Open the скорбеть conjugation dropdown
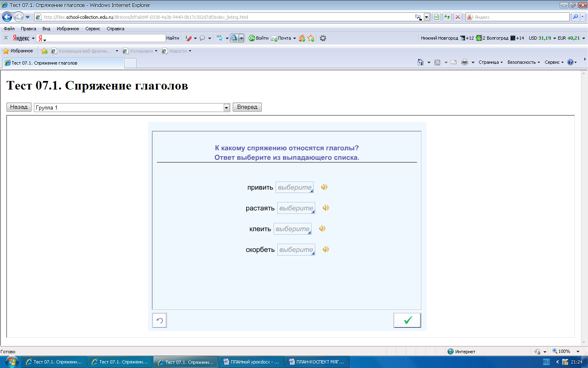Screen dimensions: 588x368 (296, 250)
